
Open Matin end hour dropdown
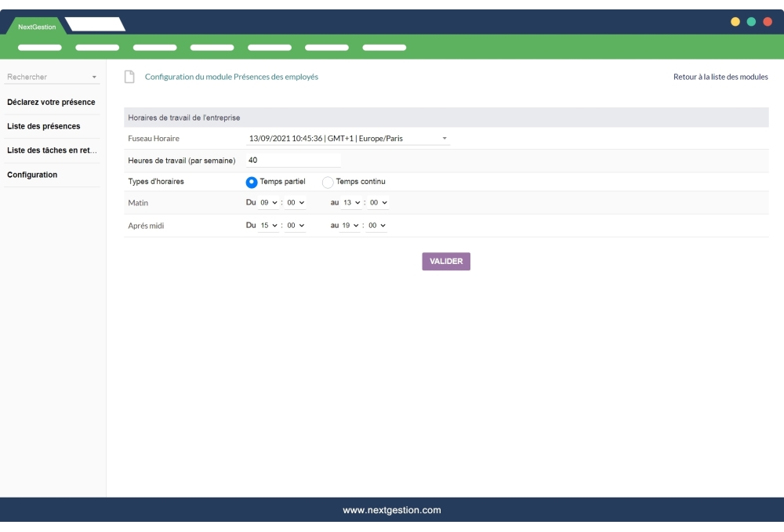click(351, 203)
